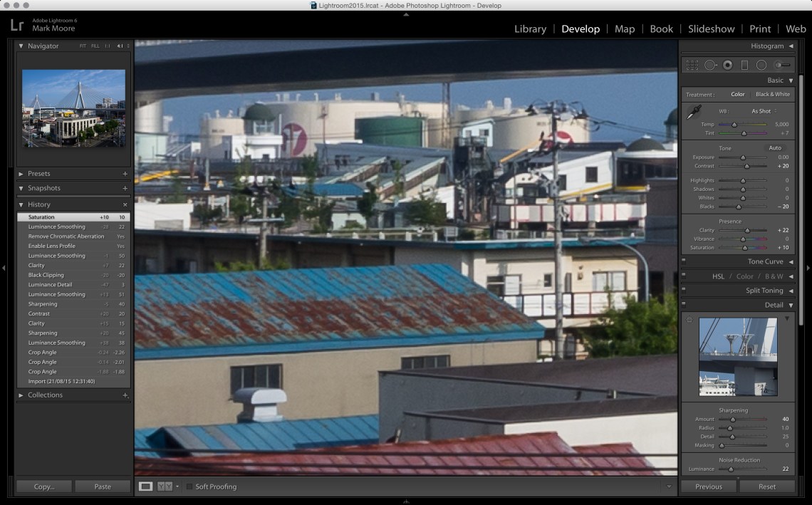This screenshot has width=812, height=505.
Task: Expand the Collections panel
Action: (21, 395)
